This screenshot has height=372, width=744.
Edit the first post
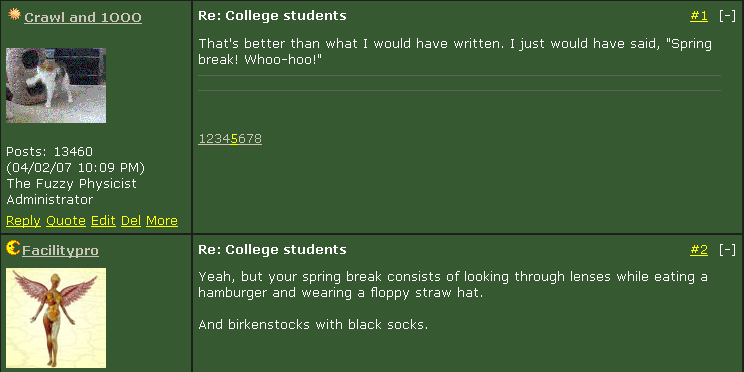click(103, 221)
